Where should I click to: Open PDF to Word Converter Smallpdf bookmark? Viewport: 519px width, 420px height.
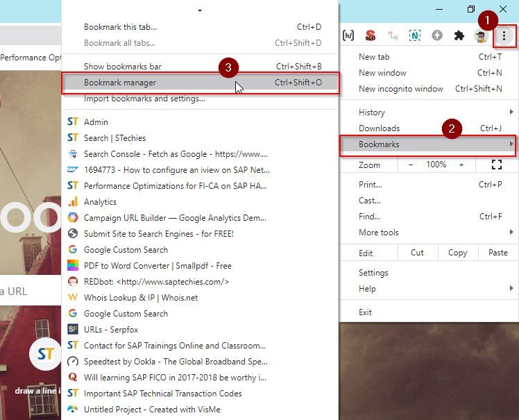pyautogui.click(x=200, y=266)
